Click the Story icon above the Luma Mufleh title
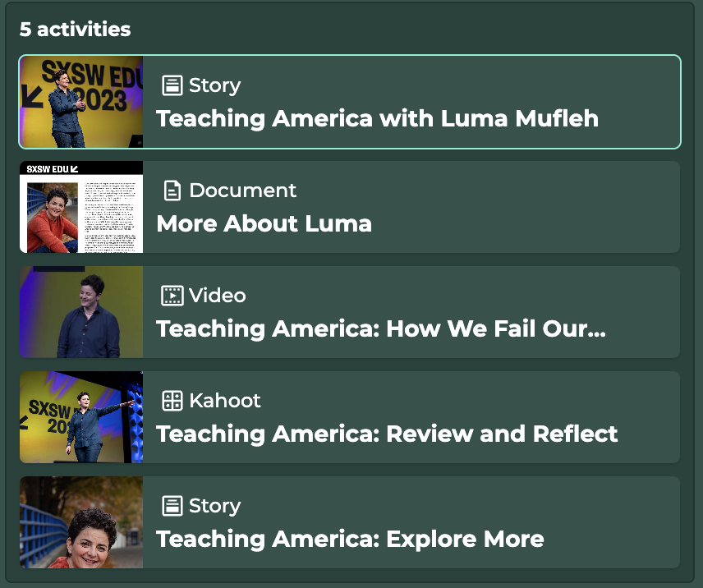 pyautogui.click(x=172, y=85)
